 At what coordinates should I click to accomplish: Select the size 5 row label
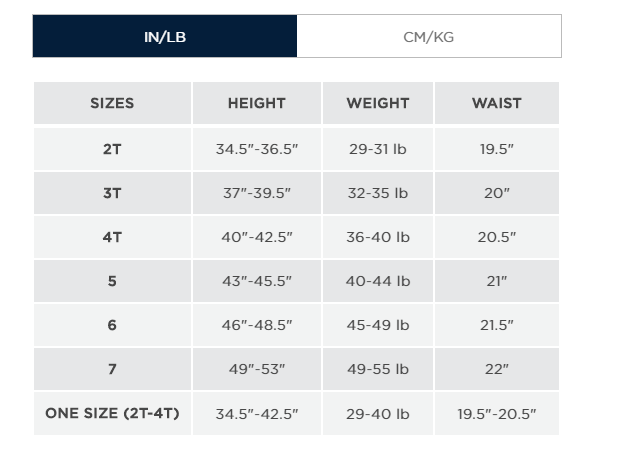coord(112,281)
